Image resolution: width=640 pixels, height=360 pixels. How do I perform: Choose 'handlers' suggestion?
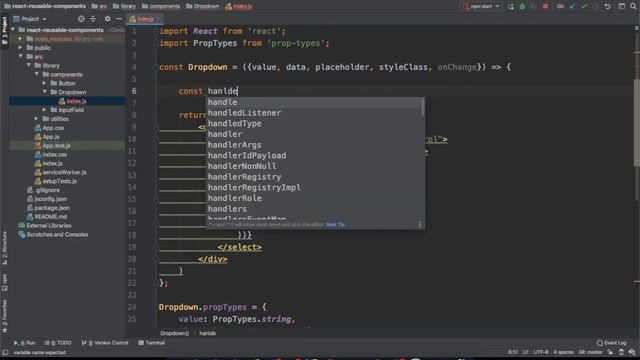point(315,209)
